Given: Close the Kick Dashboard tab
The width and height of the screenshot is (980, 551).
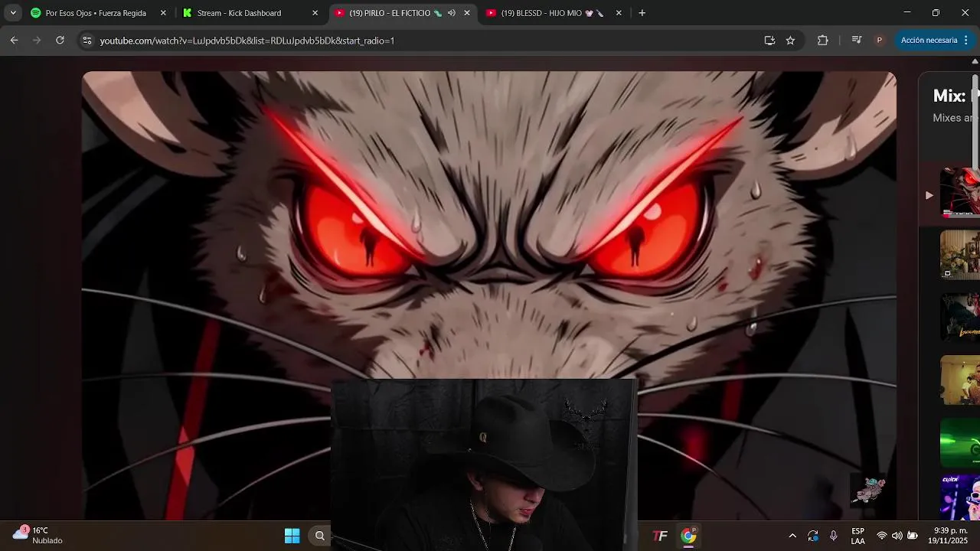Looking at the screenshot, I should click(x=315, y=13).
